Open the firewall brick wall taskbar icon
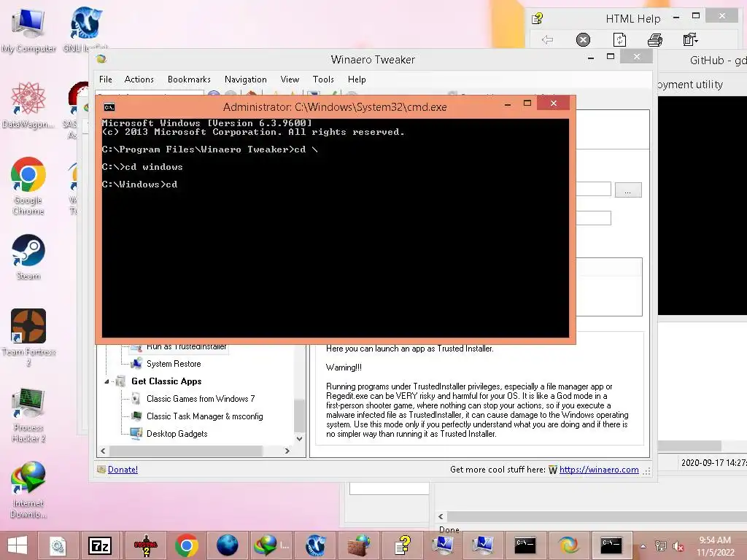This screenshot has height=560, width=747. pos(359,545)
